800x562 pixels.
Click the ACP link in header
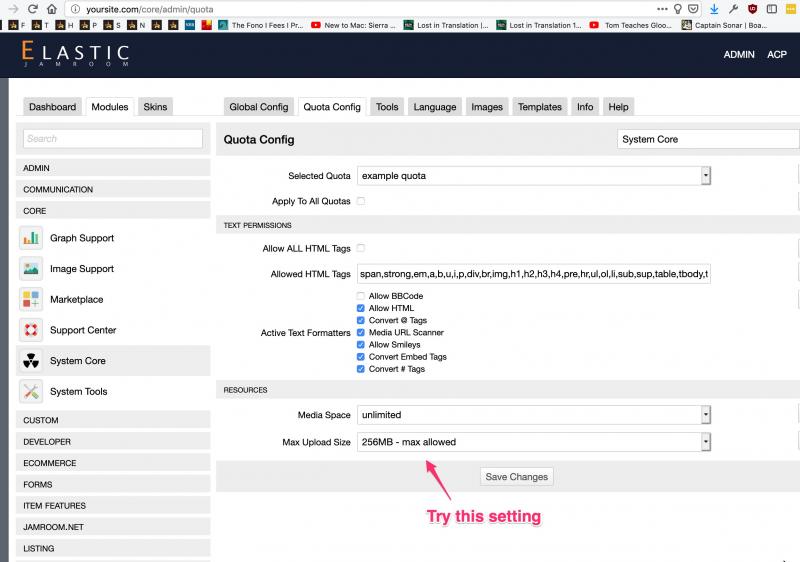pos(776,55)
